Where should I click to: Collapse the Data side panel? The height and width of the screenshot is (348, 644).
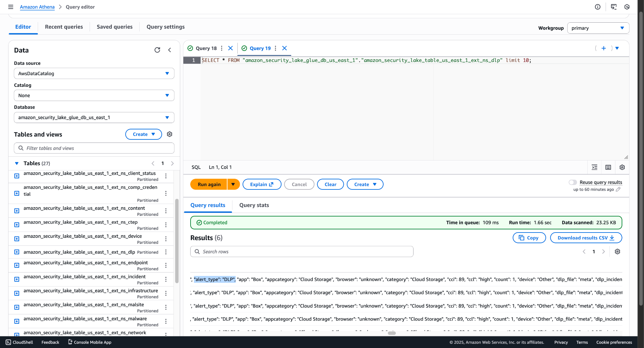(169, 50)
